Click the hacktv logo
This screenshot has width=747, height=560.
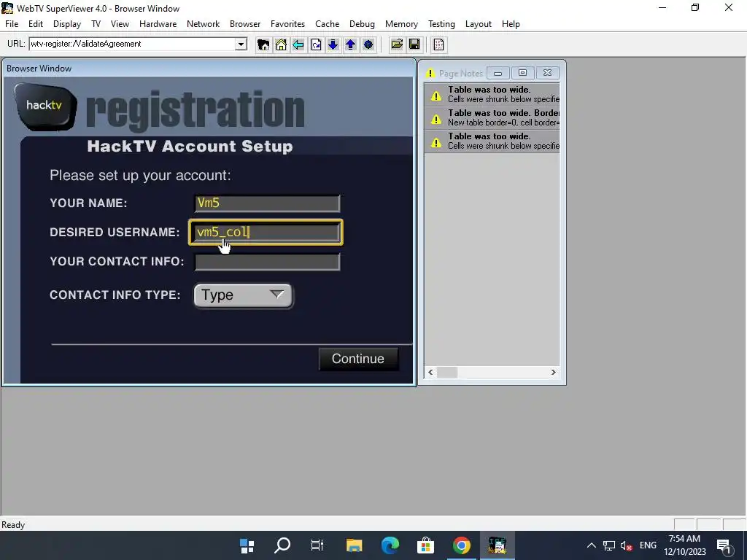[45, 106]
